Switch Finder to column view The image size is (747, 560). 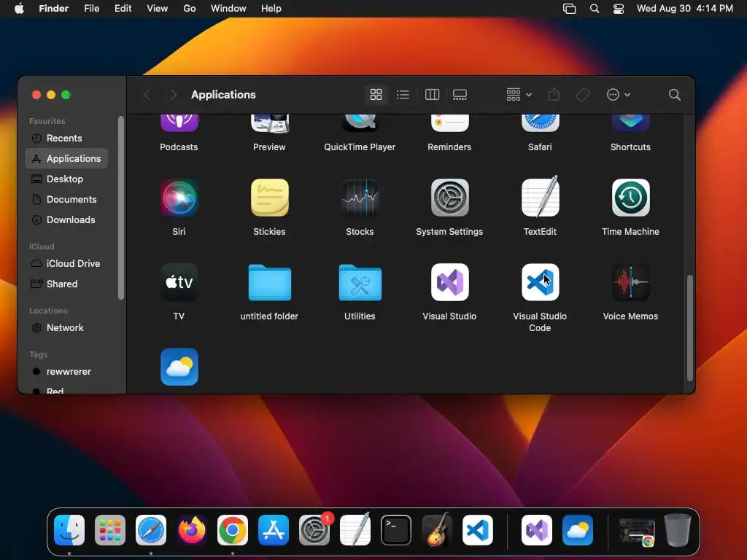pos(432,94)
